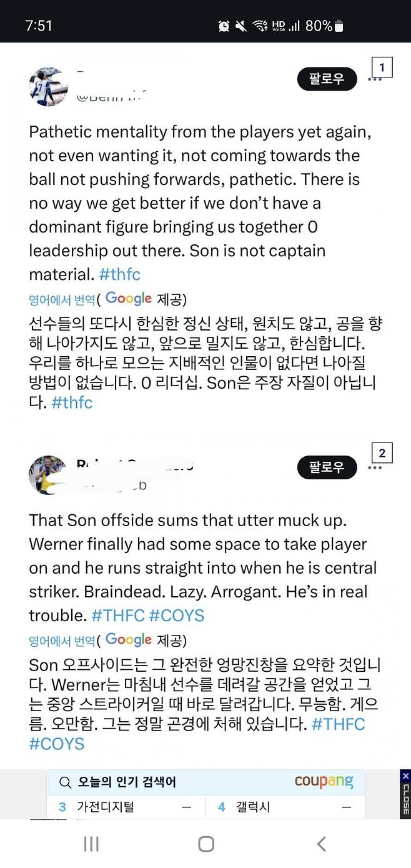Tap the home button in the navigation bar

[205, 844]
